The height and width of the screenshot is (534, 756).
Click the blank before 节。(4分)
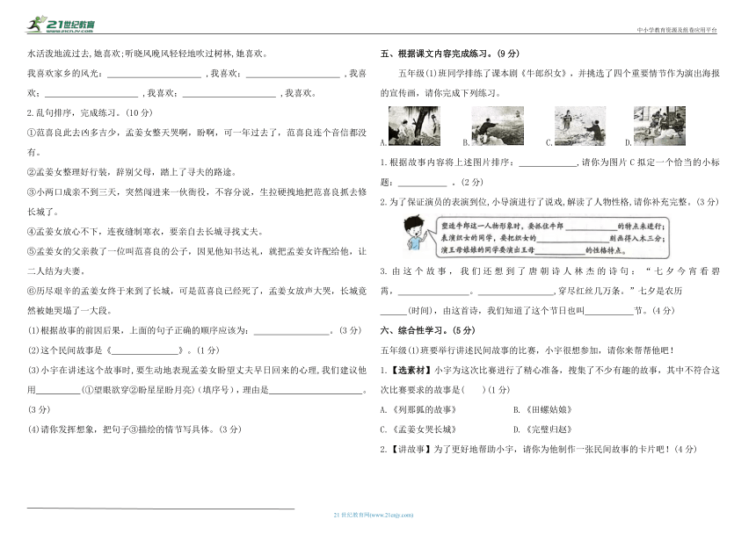click(x=609, y=312)
